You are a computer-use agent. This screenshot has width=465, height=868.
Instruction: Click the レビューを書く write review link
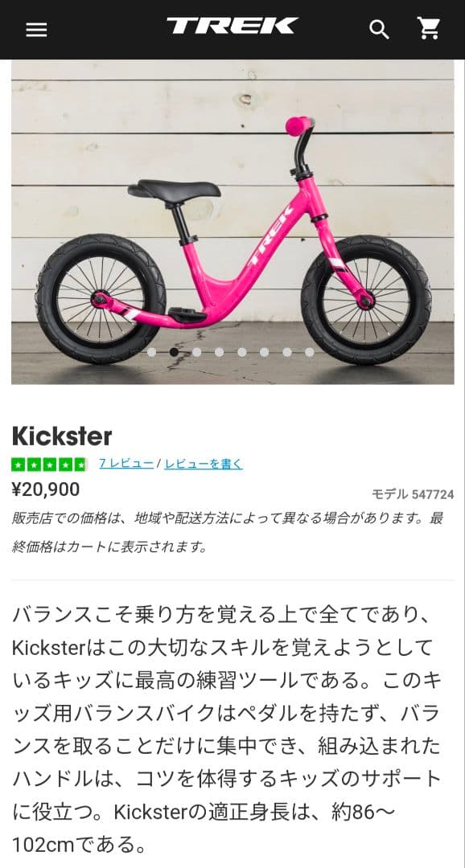pos(204,464)
